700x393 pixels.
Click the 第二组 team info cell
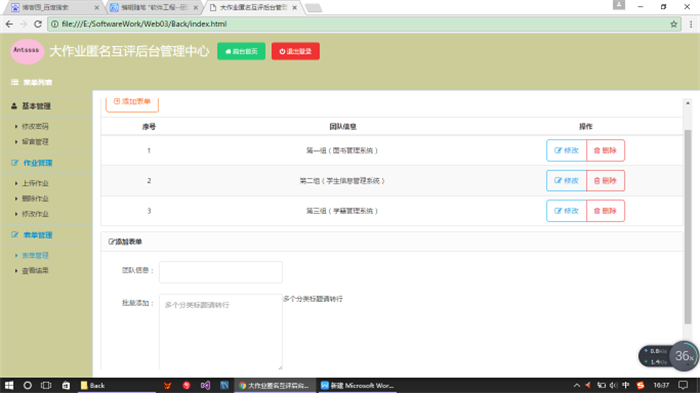coord(342,180)
